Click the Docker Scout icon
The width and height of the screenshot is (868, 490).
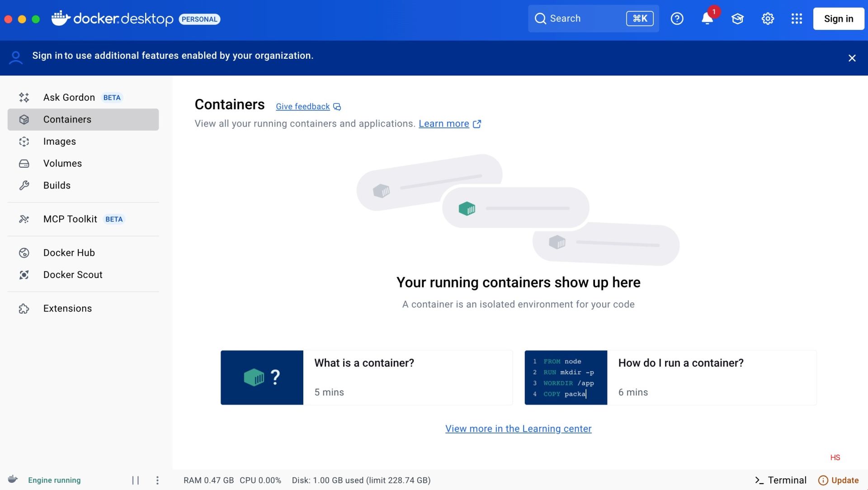(24, 275)
